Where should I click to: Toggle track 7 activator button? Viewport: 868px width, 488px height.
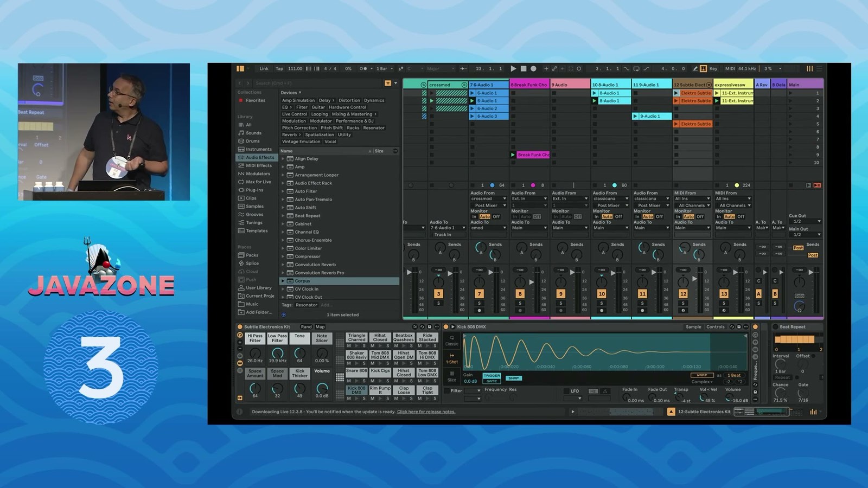pyautogui.click(x=479, y=293)
